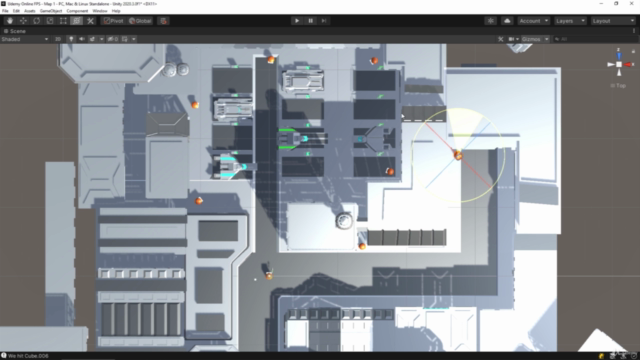Open the Component menu
640x360 pixels.
[x=77, y=11]
